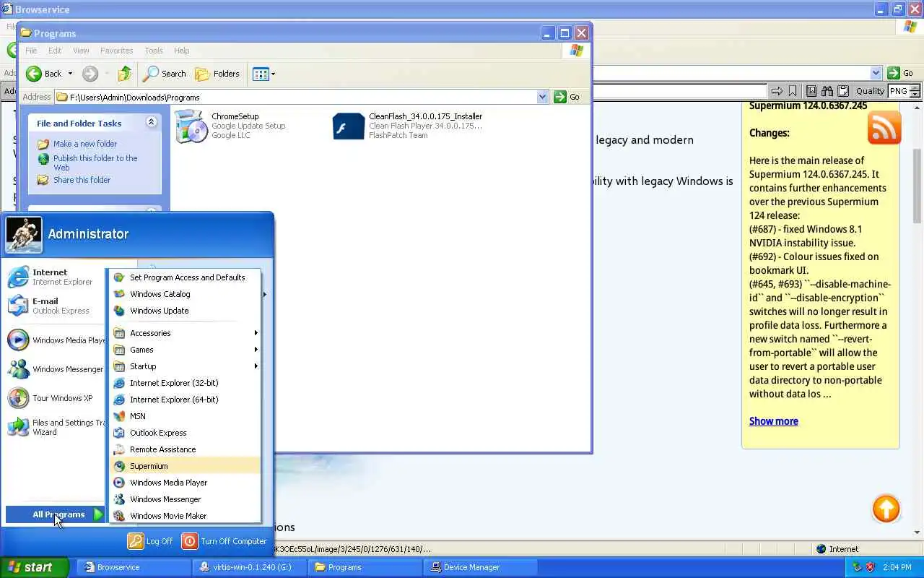Click the Log Off button
924x578 pixels.
(150, 541)
